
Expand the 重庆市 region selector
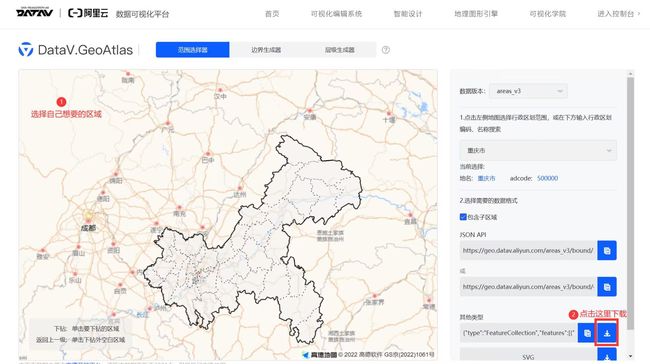click(x=538, y=150)
